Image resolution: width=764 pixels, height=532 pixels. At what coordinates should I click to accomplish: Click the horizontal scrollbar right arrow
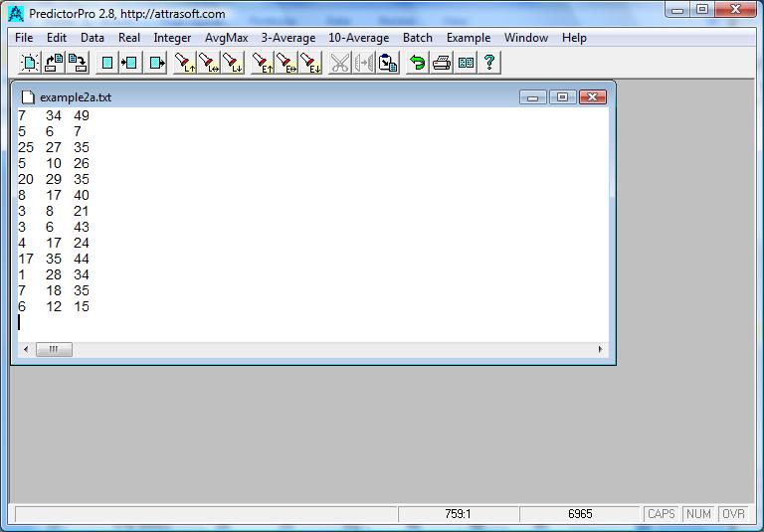(x=600, y=349)
